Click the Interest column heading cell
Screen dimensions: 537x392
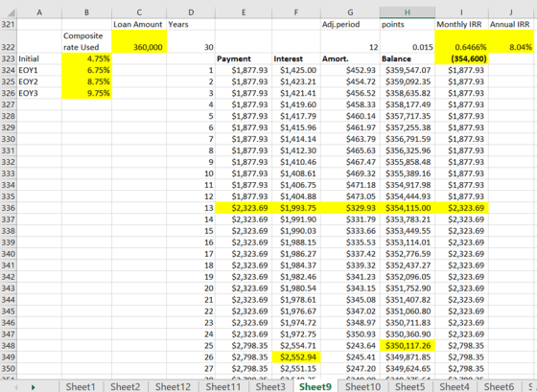click(x=296, y=58)
